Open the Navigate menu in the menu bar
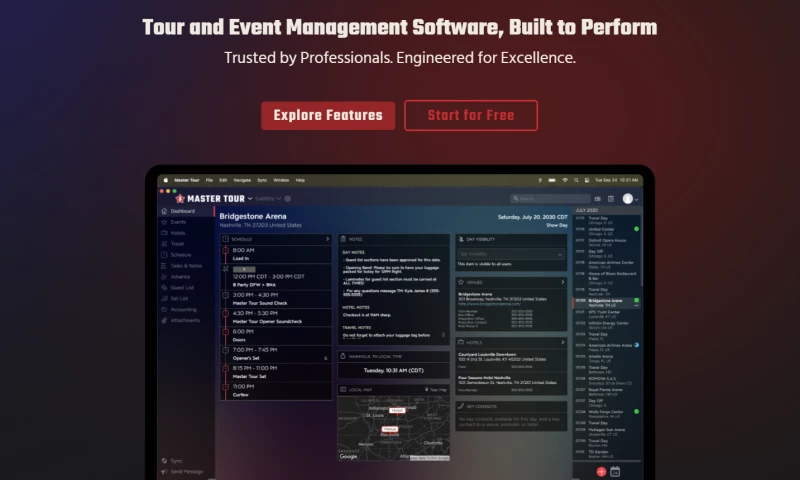The width and height of the screenshot is (800, 480). click(242, 180)
